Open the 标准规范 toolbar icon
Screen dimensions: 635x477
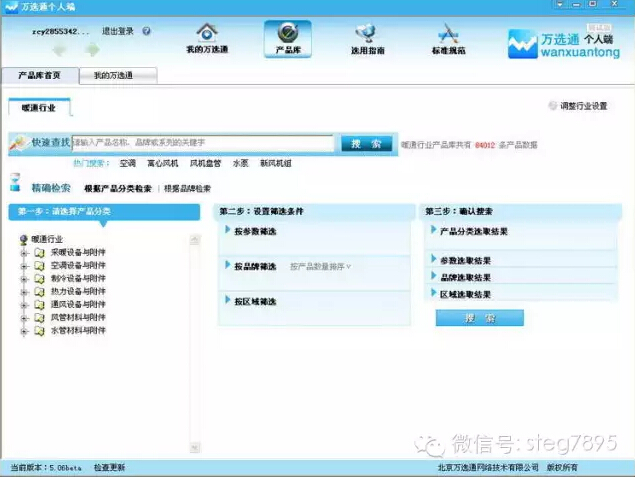click(x=448, y=33)
